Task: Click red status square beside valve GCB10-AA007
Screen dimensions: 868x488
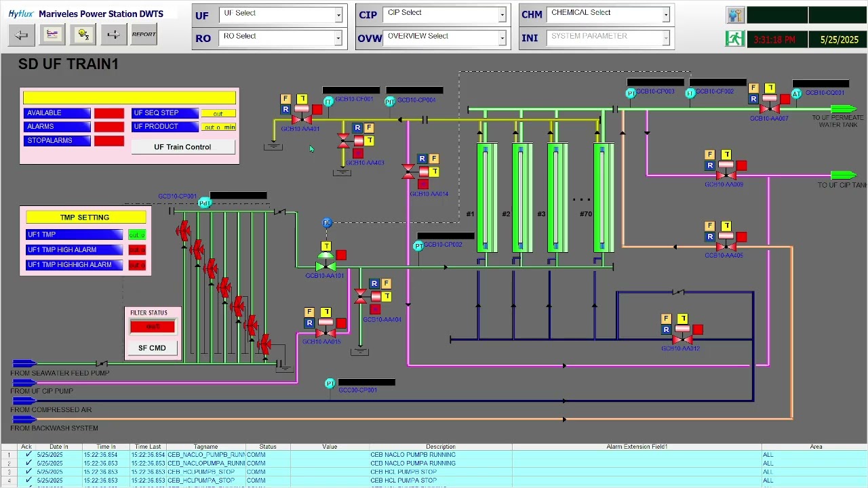Action: tap(785, 100)
